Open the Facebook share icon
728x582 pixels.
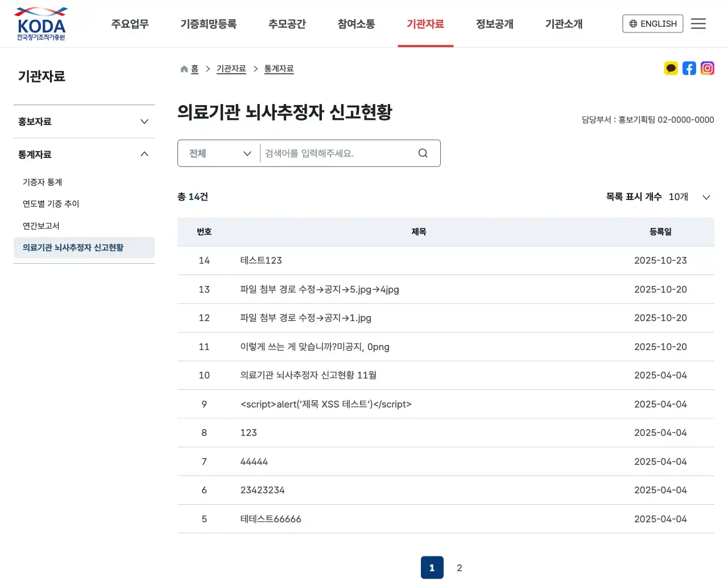689,68
